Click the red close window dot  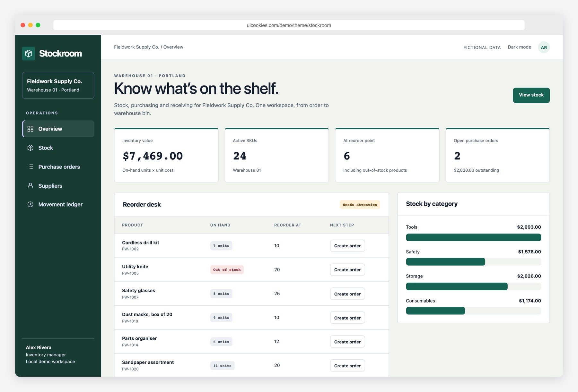(23, 25)
